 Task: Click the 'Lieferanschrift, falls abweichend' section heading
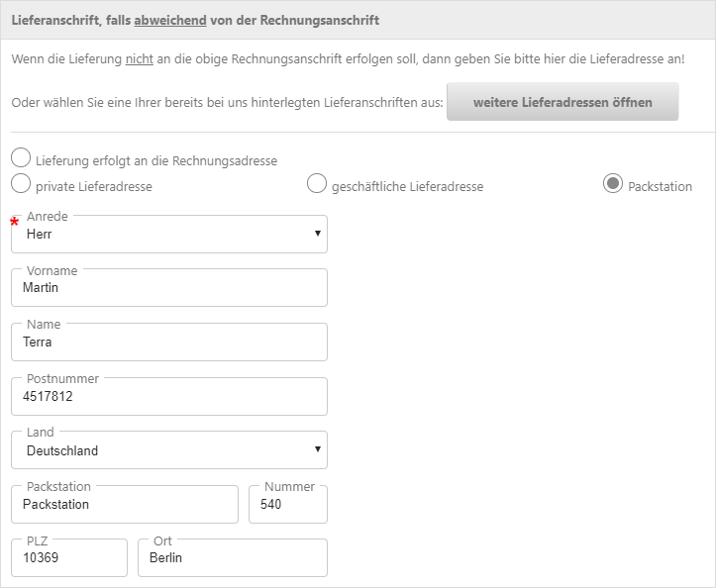[195, 20]
